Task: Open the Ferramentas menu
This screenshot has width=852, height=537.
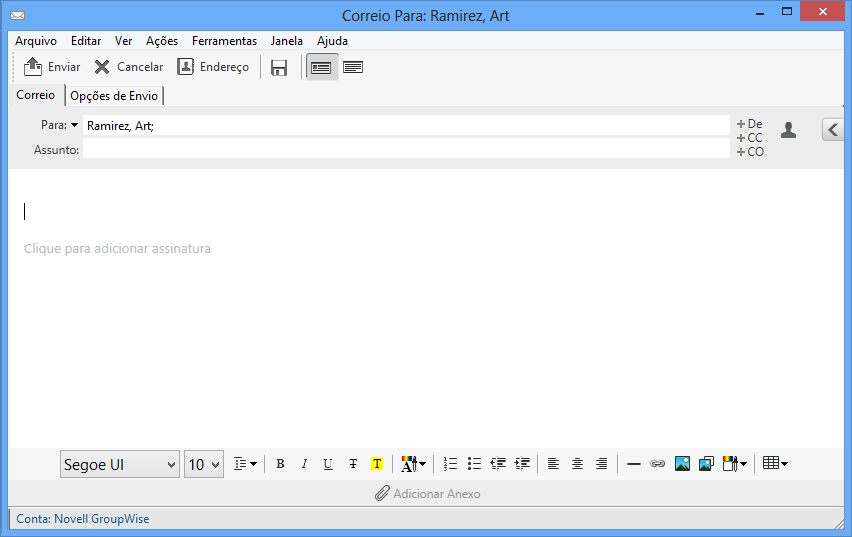Action: click(x=224, y=41)
